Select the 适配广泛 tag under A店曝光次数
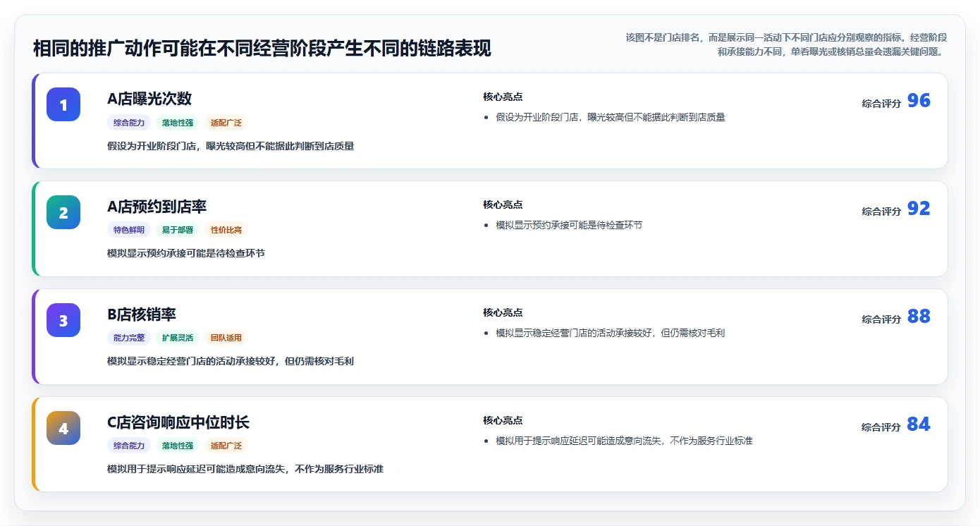 pyautogui.click(x=226, y=123)
